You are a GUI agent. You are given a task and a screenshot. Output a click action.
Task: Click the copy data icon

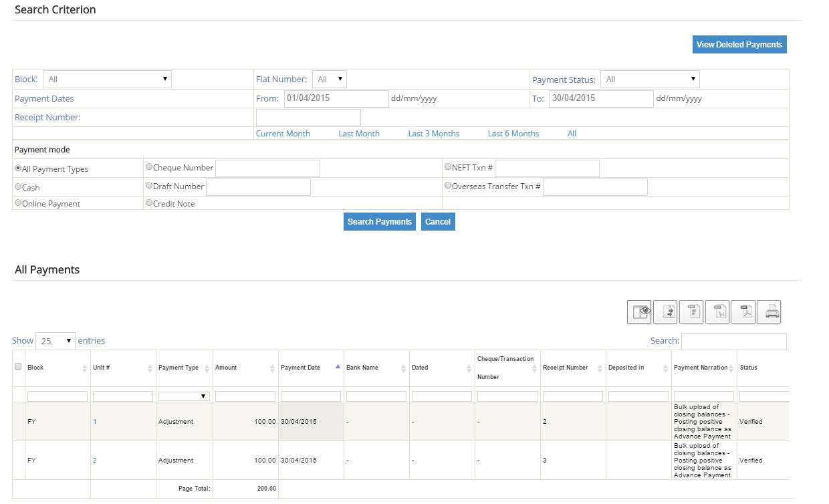pos(665,311)
